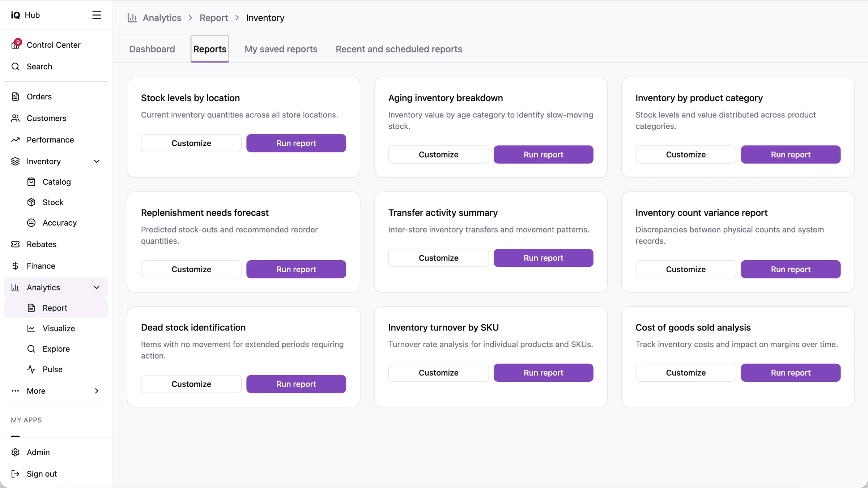Open the Catalog bag icon
The width and height of the screenshot is (868, 488).
[31, 182]
